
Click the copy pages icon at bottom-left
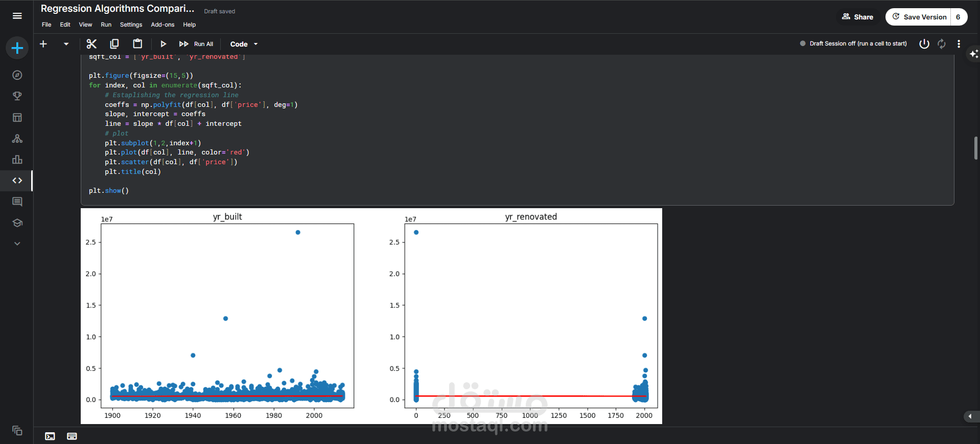17,430
